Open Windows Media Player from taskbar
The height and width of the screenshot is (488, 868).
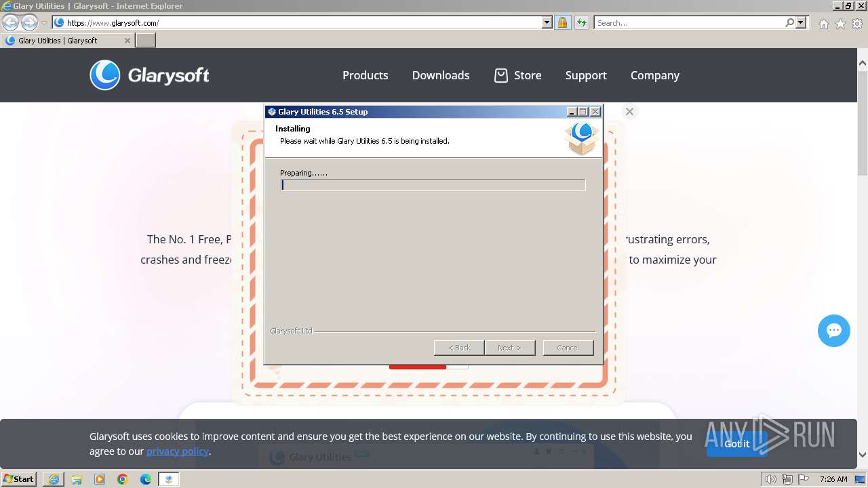[100, 479]
